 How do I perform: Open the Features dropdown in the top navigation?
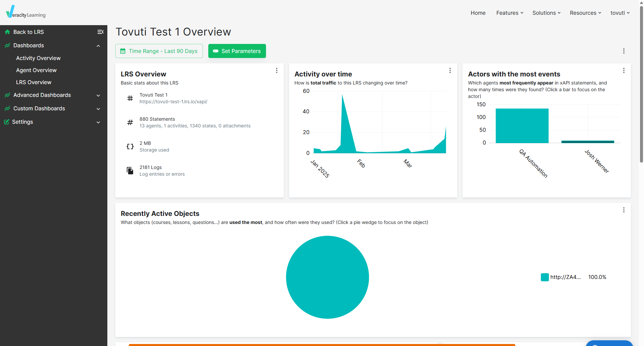click(510, 13)
